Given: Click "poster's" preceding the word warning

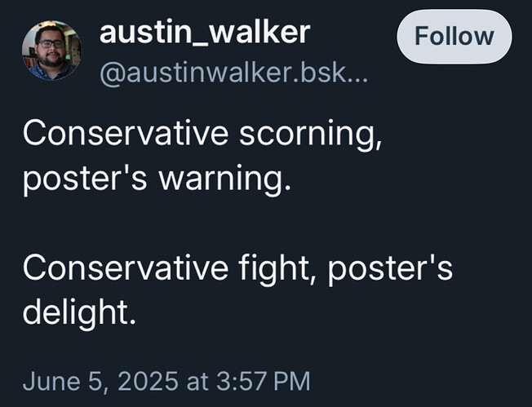Looking at the screenshot, I should 85,180.
